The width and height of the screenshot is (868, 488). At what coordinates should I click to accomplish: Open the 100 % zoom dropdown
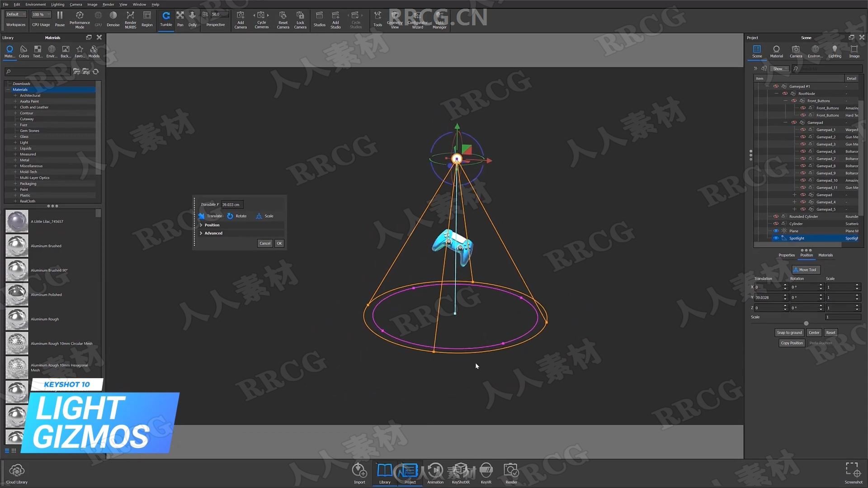(x=41, y=14)
